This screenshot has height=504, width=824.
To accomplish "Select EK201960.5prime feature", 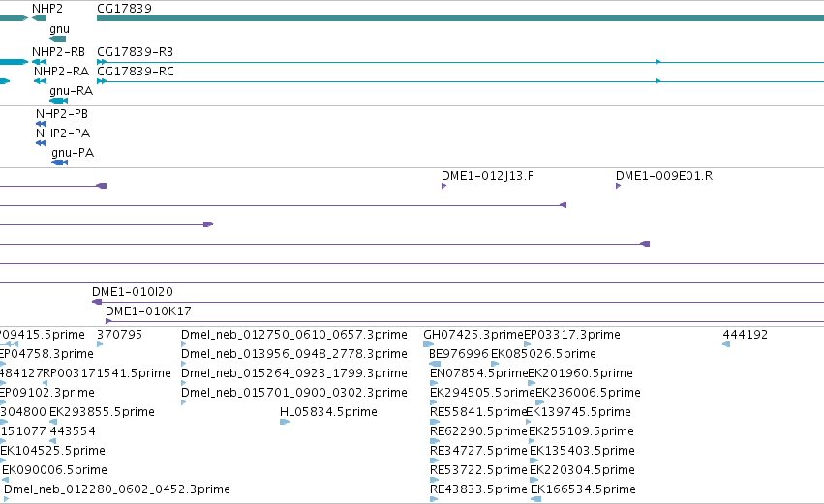I will coord(580,373).
